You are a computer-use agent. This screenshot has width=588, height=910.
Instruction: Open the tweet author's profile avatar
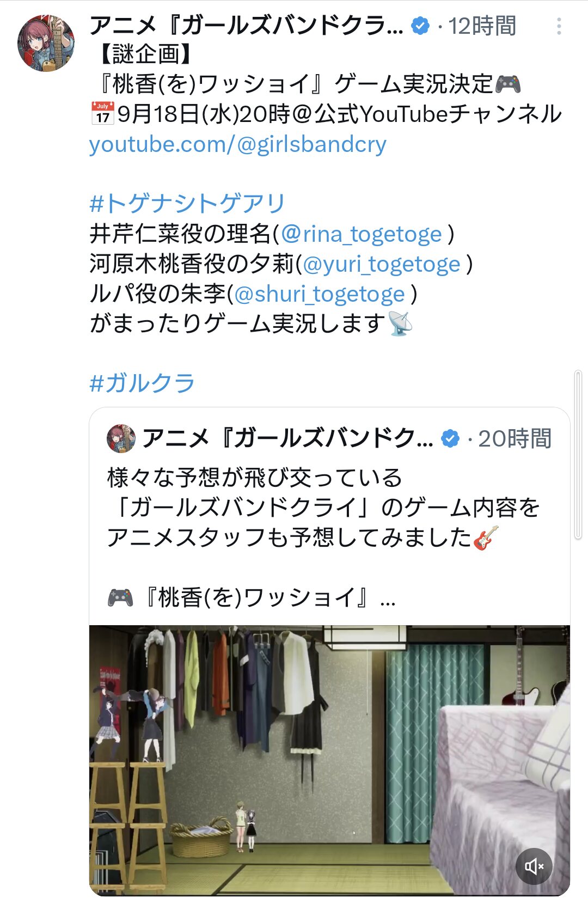[46, 44]
